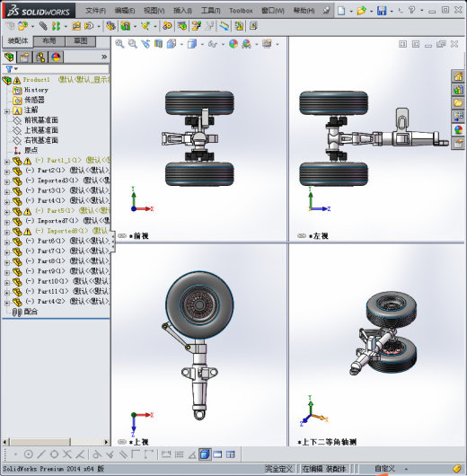
Task: Select 原点 origin item
Action: (31, 150)
